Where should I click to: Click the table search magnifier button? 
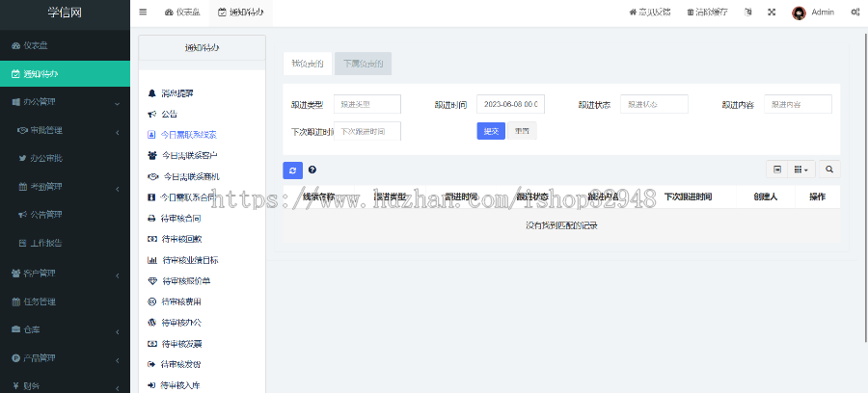click(x=829, y=170)
